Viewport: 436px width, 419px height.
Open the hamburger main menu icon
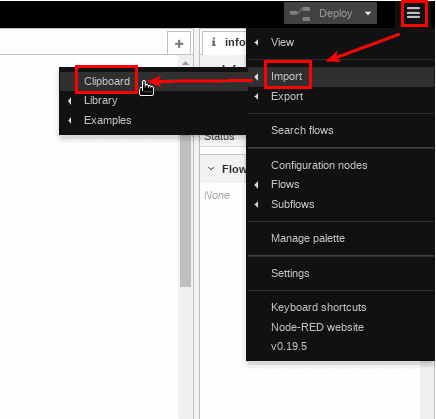click(x=413, y=13)
